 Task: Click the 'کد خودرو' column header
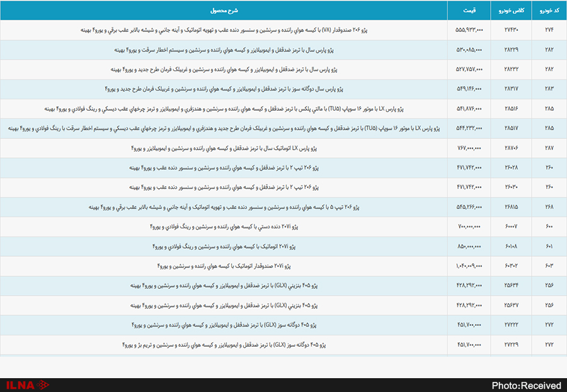click(549, 11)
